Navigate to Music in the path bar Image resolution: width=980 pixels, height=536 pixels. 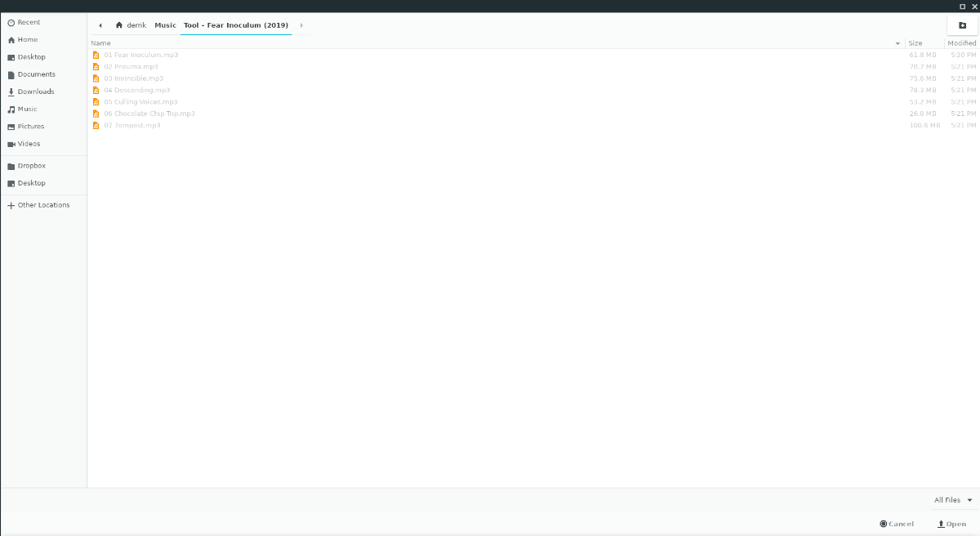pos(165,25)
